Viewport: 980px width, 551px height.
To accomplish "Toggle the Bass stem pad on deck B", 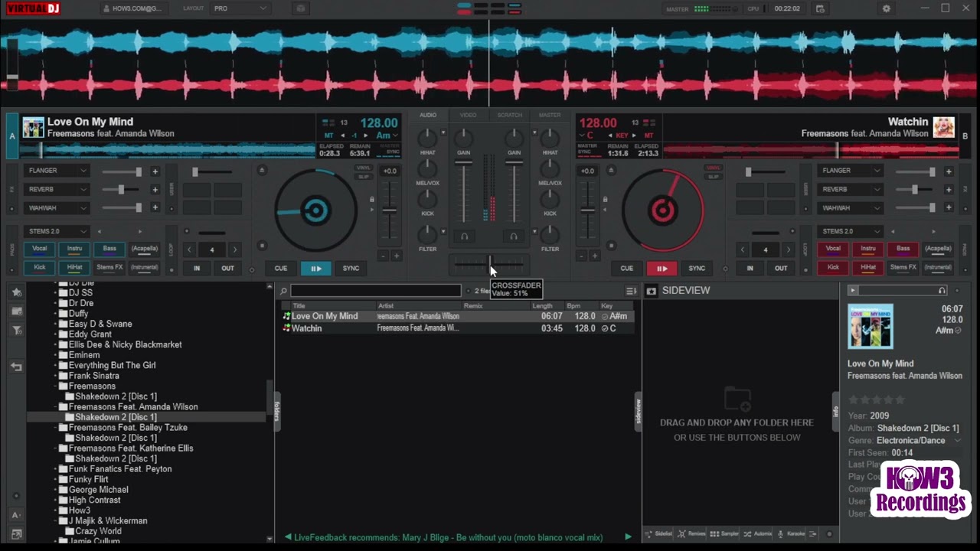I will pos(903,249).
